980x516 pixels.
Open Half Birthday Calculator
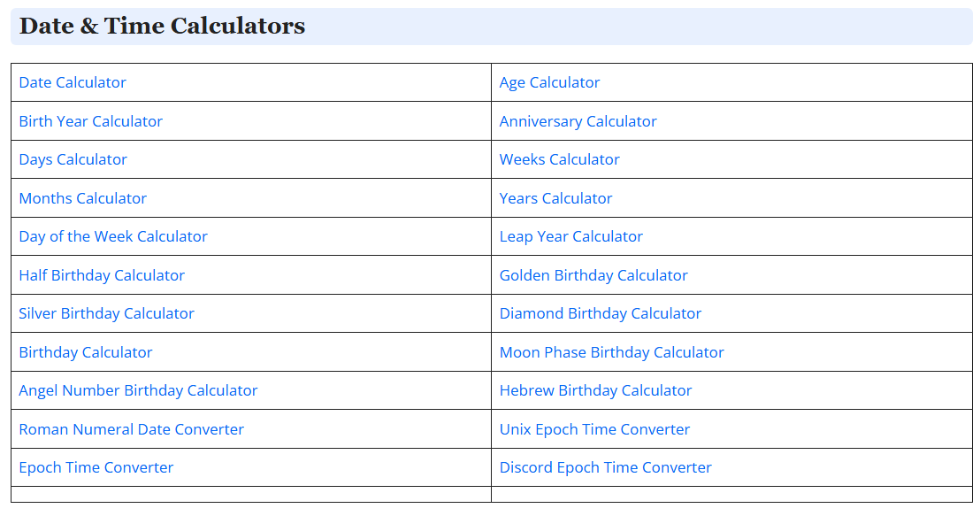click(x=102, y=275)
